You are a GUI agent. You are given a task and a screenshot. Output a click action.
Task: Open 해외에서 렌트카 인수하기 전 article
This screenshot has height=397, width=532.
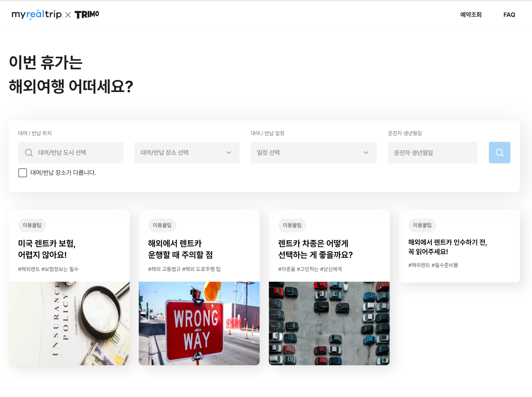448,247
